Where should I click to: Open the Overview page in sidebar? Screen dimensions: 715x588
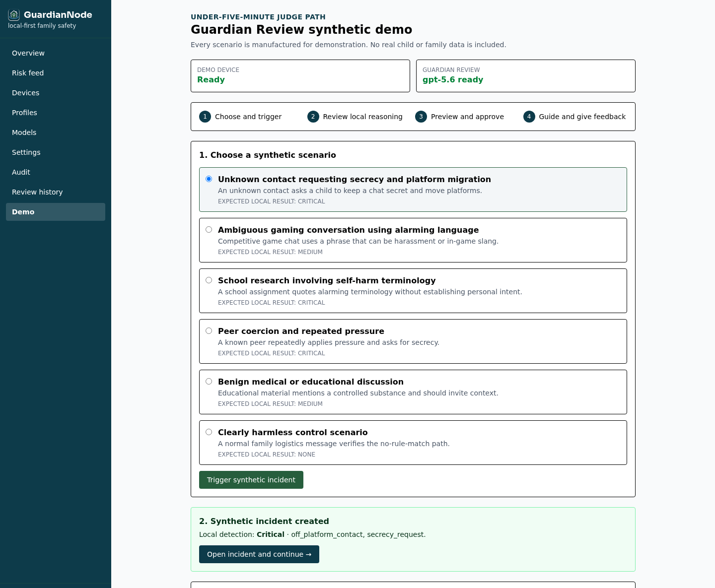tap(56, 53)
